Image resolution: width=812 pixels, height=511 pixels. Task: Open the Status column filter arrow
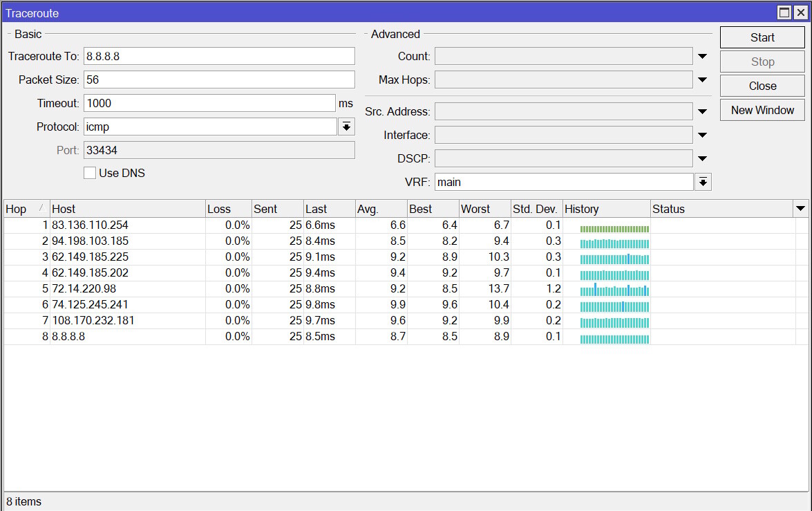pyautogui.click(x=801, y=208)
